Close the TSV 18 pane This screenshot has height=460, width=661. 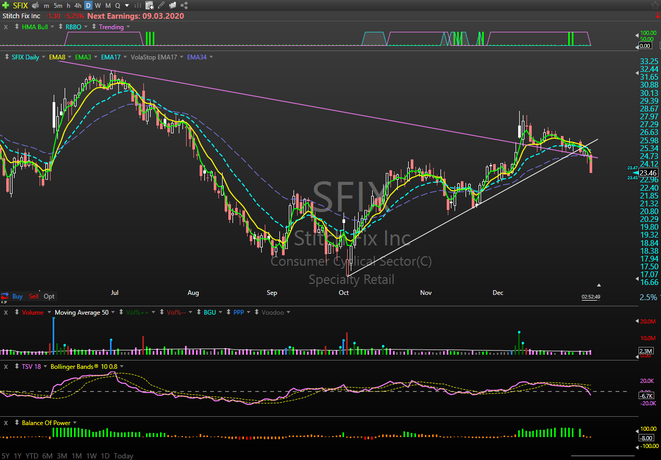pyautogui.click(x=6, y=367)
